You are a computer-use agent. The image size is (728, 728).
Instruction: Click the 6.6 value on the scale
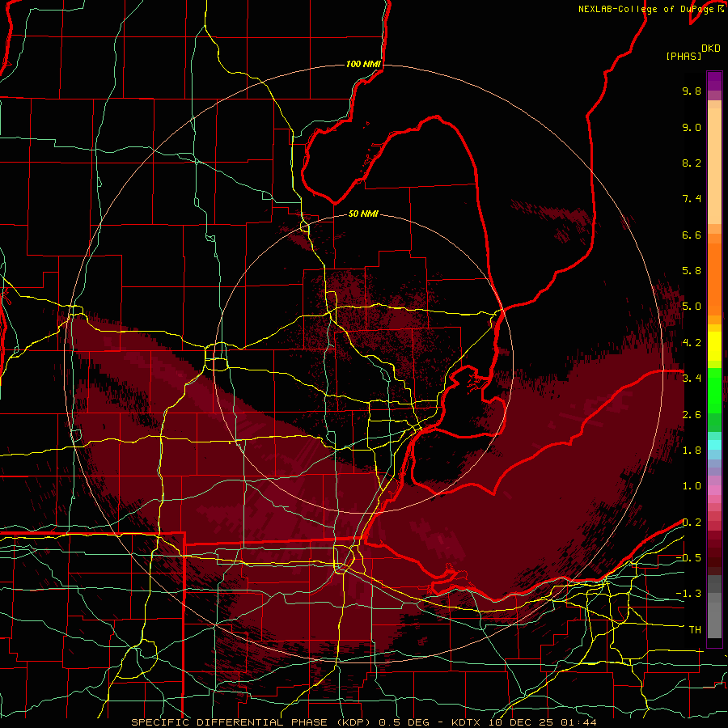point(692,235)
